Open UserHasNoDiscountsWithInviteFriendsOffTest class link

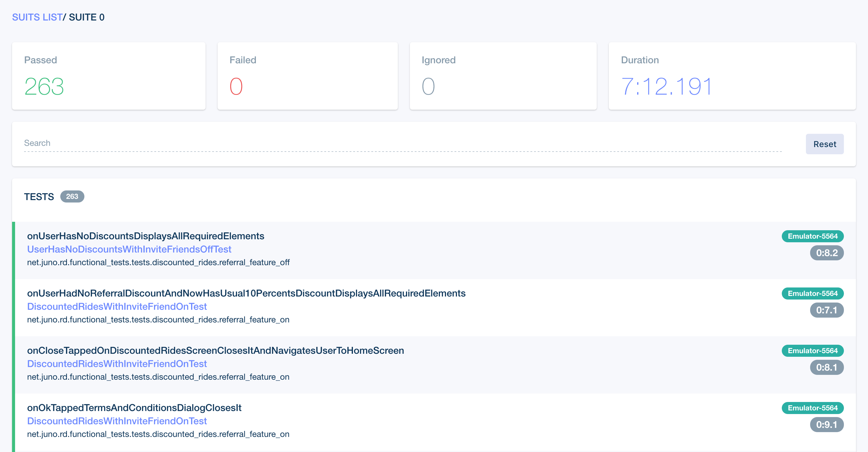pyautogui.click(x=129, y=249)
